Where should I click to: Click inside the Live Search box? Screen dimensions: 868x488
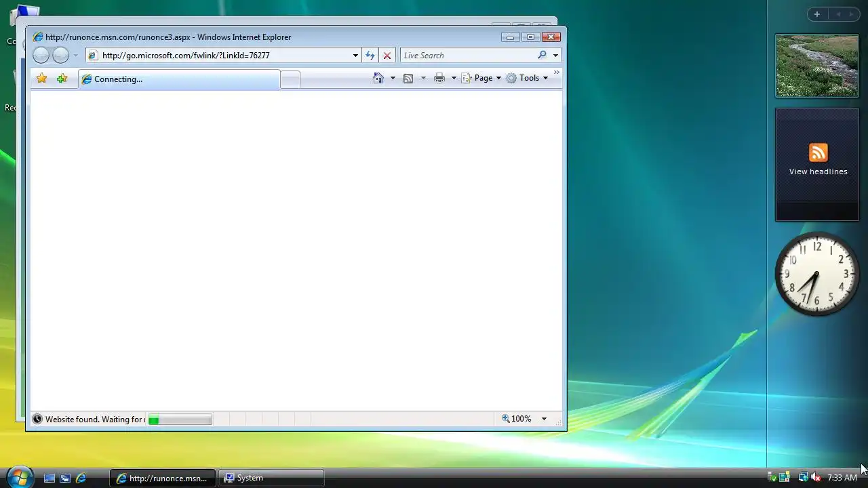468,56
